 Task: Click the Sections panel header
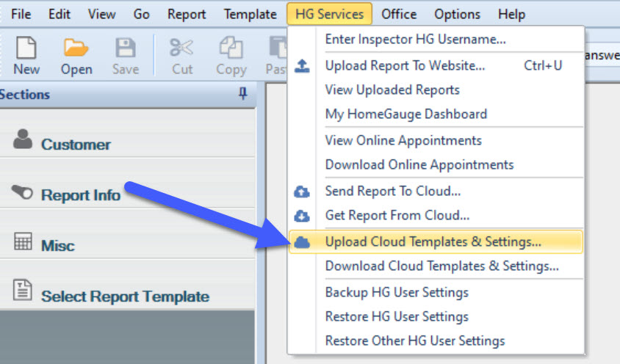127,95
